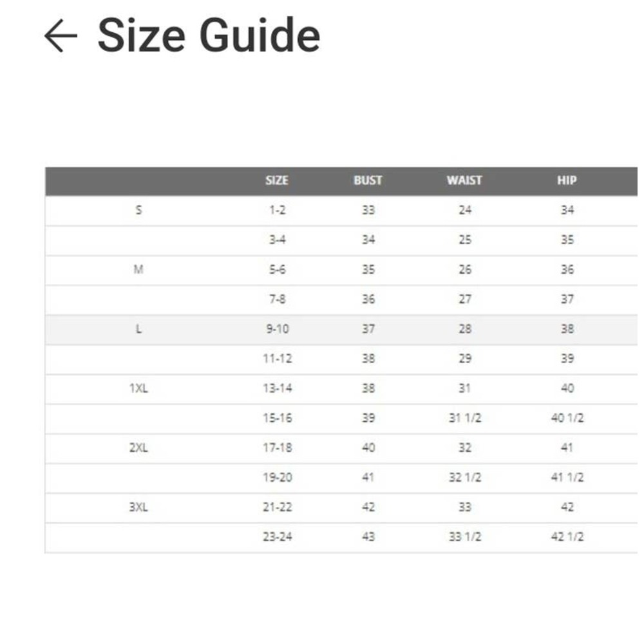Tap the back arrow icon
Screen dimensions: 644x644
click(x=61, y=35)
